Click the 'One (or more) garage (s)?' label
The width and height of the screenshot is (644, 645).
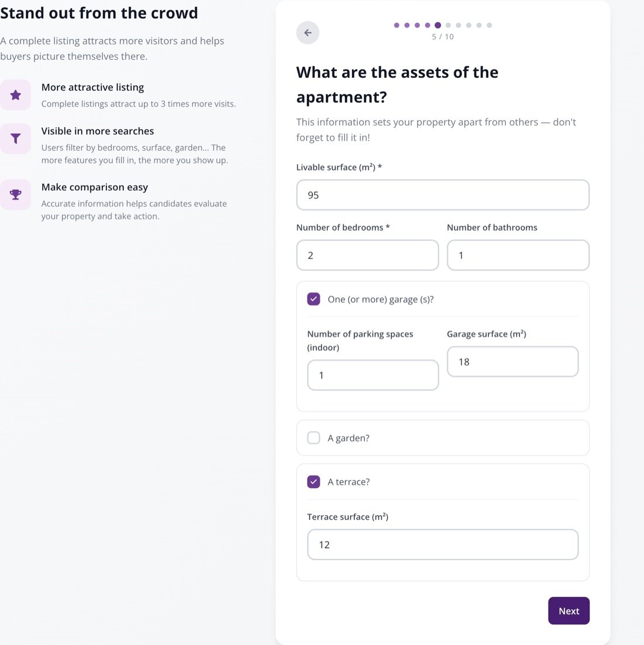tap(381, 299)
